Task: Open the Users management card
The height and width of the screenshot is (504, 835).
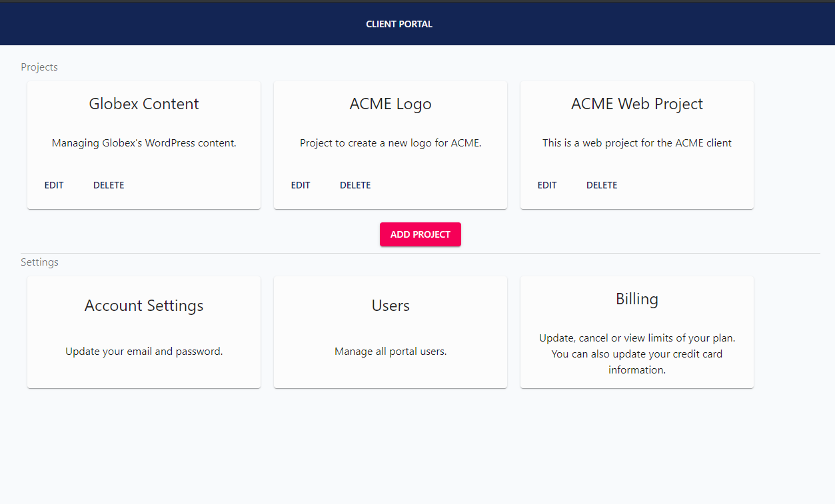Action: 390,332
